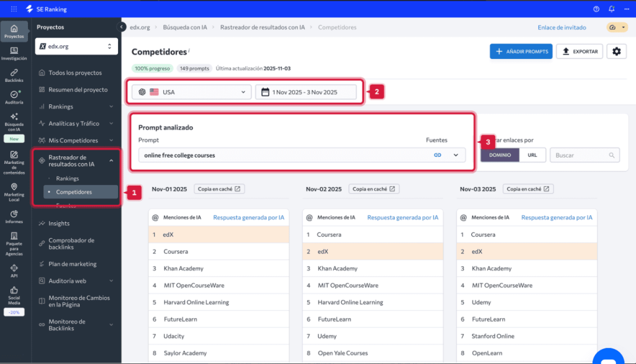Screen dimensions: 636x364
Task: Open the help question mark icon
Action: [x=596, y=9]
